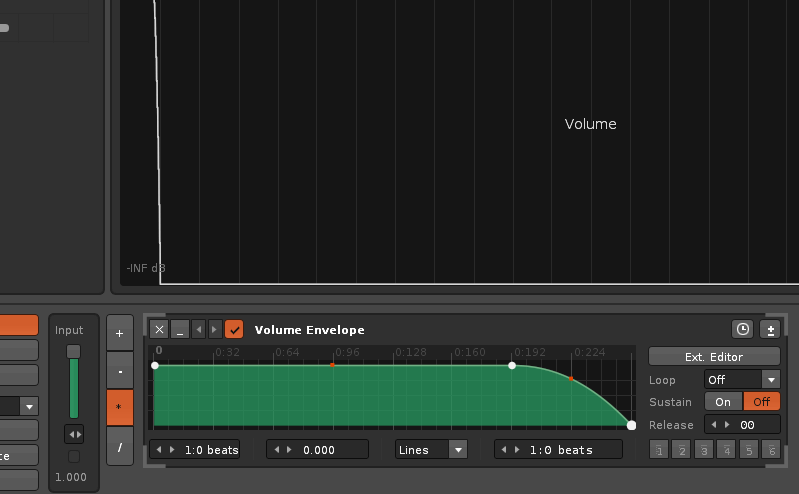Image resolution: width=799 pixels, height=494 pixels.
Task: Increase the 0.000 value with right arrow
Action: (x=289, y=450)
